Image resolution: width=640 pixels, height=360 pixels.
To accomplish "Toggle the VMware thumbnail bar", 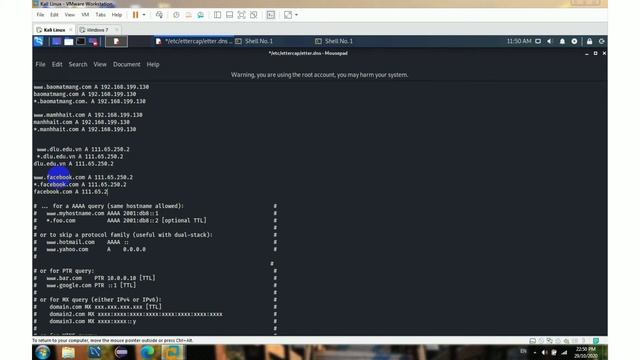I will (229, 15).
